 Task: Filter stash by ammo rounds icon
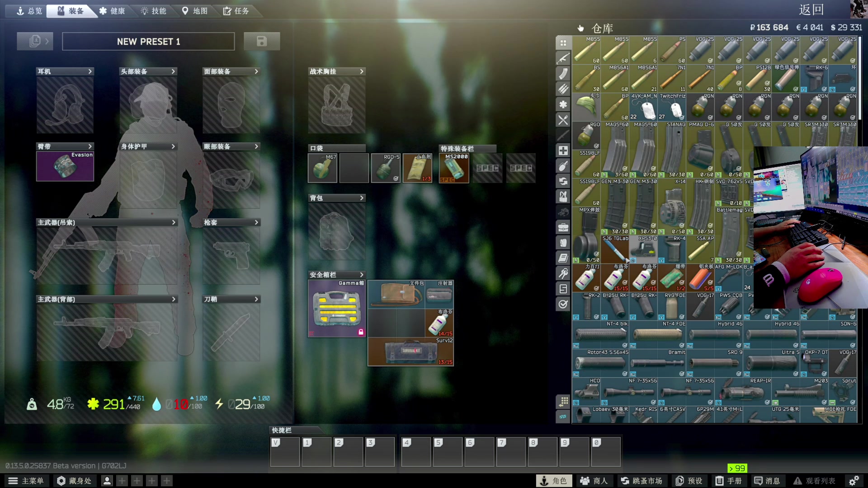[563, 89]
